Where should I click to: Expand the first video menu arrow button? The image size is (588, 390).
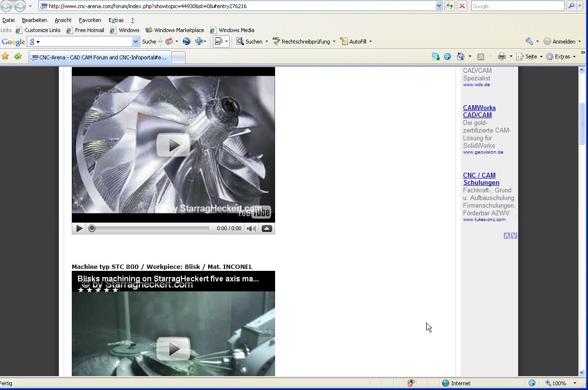[x=267, y=229]
